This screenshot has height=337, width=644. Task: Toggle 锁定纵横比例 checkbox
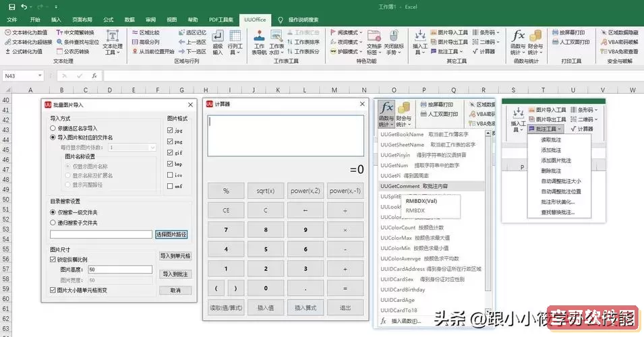pyautogui.click(x=53, y=259)
